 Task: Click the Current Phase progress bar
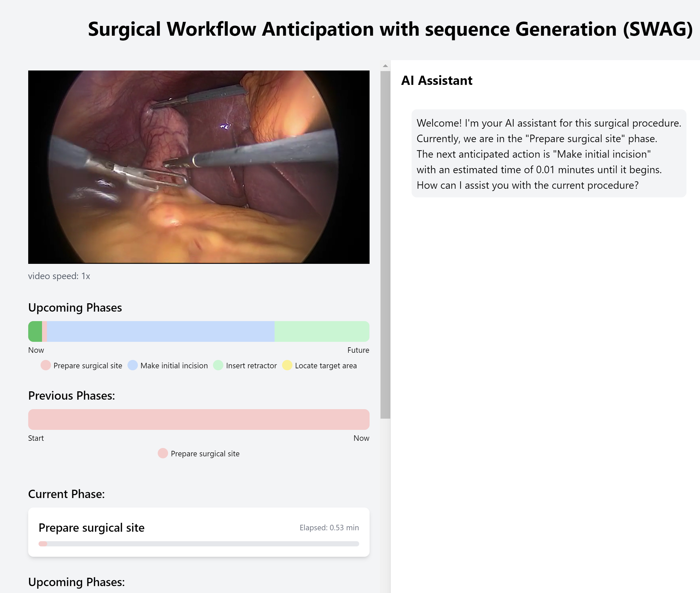coord(199,544)
